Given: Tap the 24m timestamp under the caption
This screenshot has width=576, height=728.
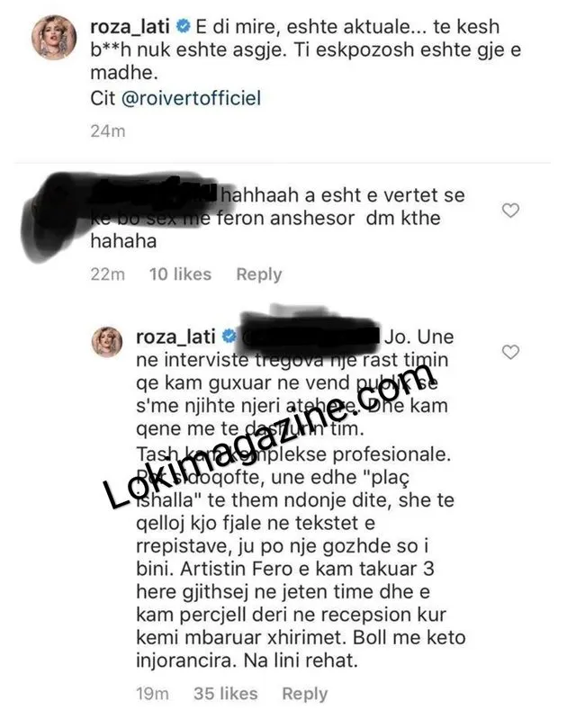Looking at the screenshot, I should tap(108, 130).
